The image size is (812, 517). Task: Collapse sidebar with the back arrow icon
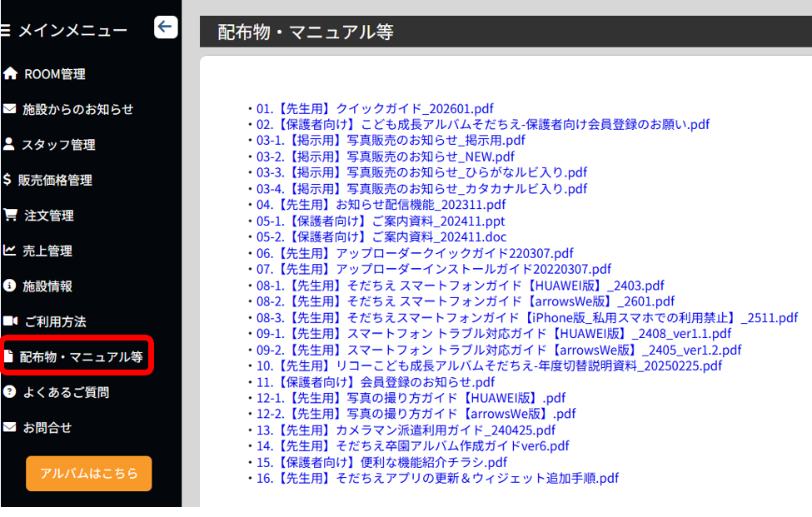(166, 27)
